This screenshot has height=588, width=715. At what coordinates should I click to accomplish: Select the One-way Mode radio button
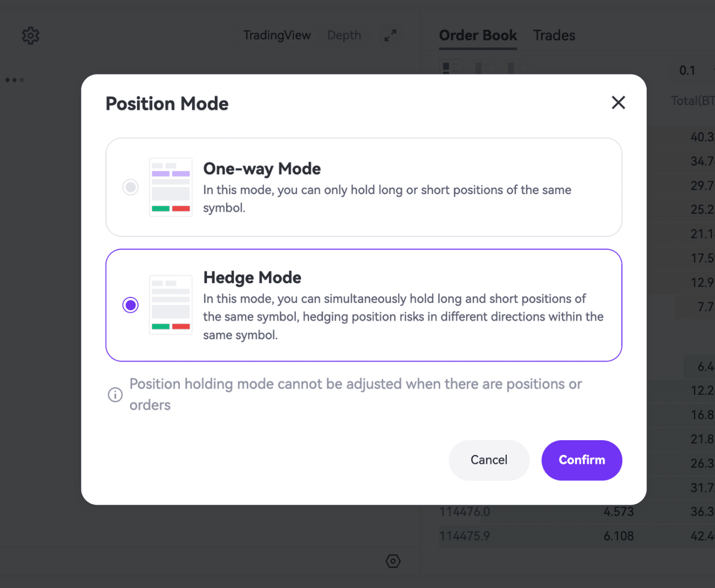(131, 187)
